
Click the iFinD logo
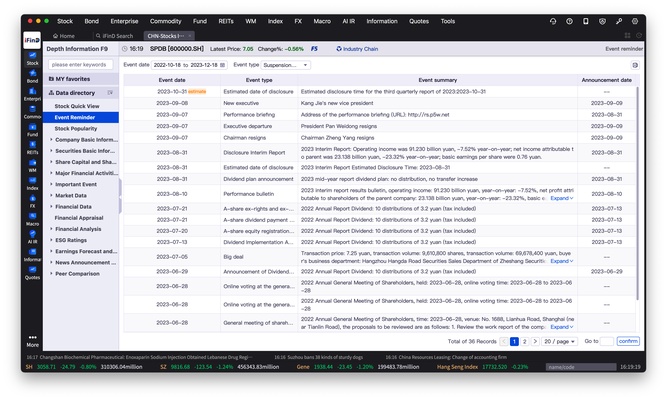pyautogui.click(x=32, y=40)
